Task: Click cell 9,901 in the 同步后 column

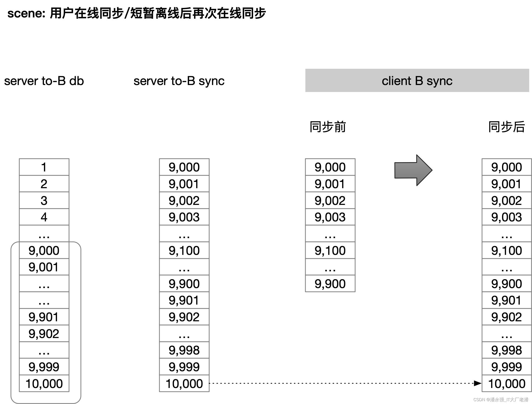Action: (x=507, y=300)
